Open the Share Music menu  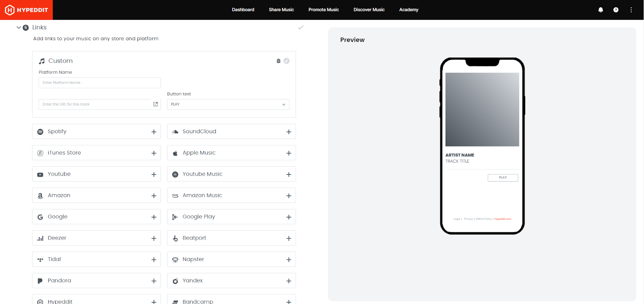point(281,10)
